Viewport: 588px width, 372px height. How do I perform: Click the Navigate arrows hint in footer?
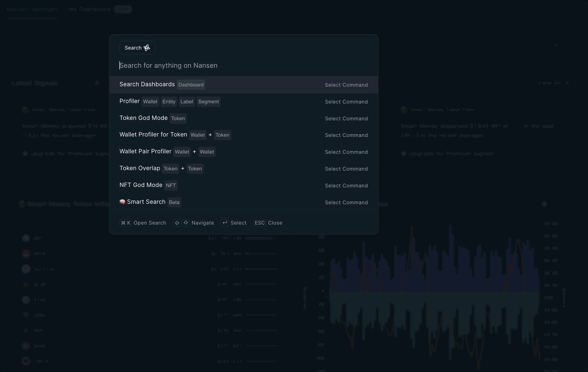pos(194,223)
